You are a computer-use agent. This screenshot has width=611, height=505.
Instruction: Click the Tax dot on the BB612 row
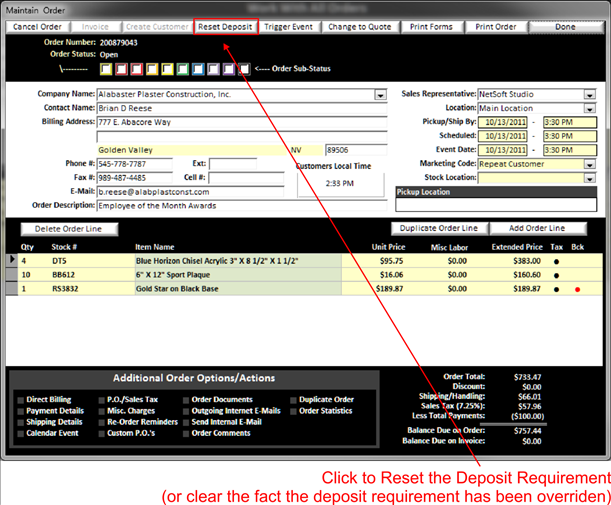click(557, 274)
